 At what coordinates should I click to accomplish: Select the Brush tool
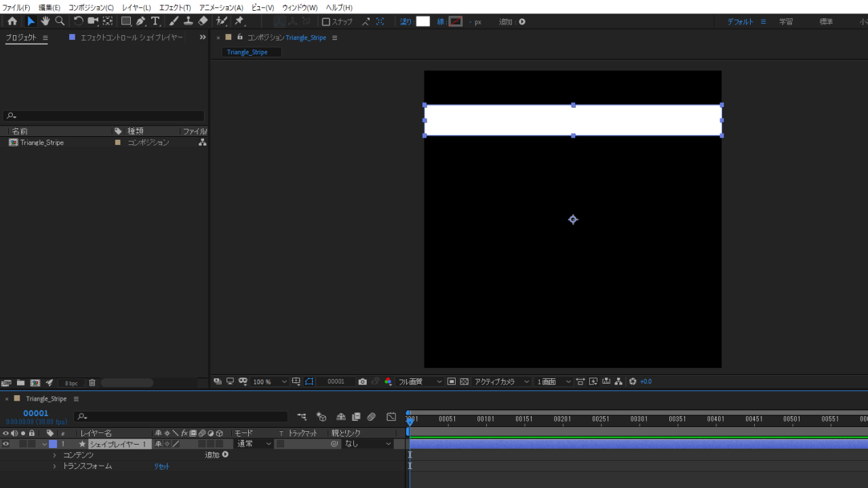coord(174,22)
